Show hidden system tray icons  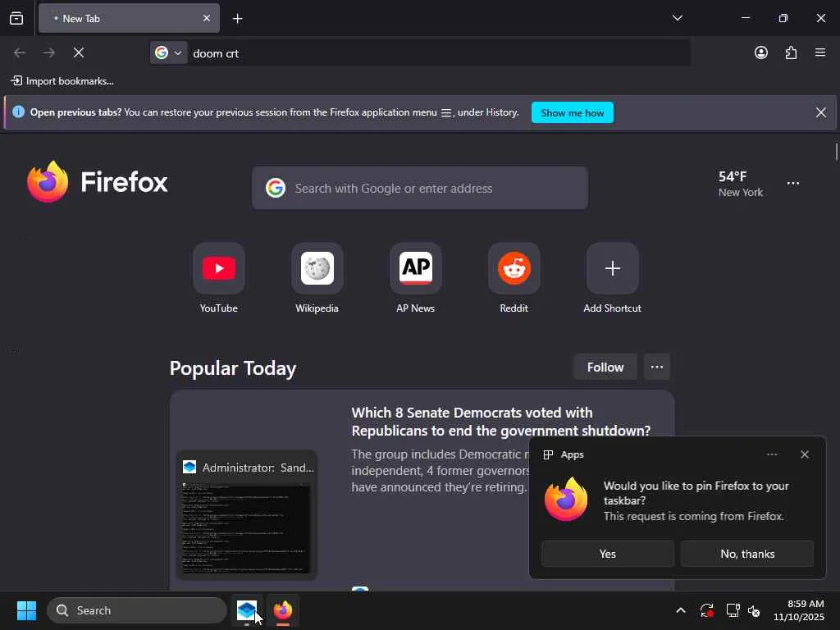coord(680,610)
